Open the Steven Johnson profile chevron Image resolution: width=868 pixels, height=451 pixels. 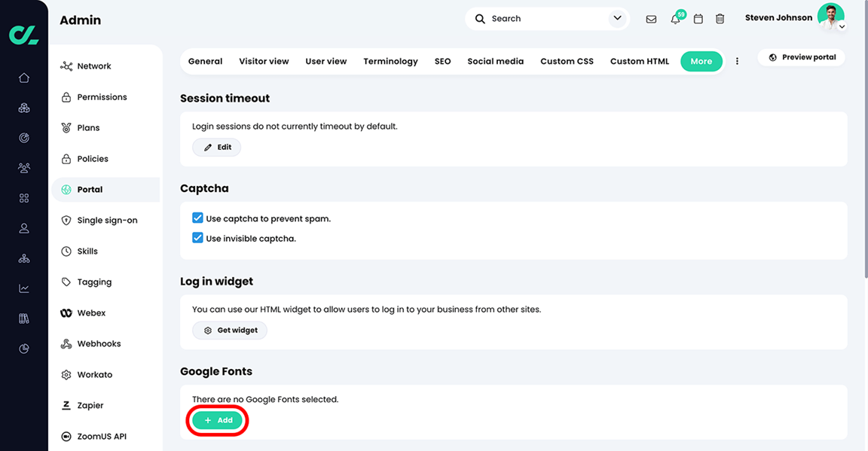pyautogui.click(x=842, y=26)
